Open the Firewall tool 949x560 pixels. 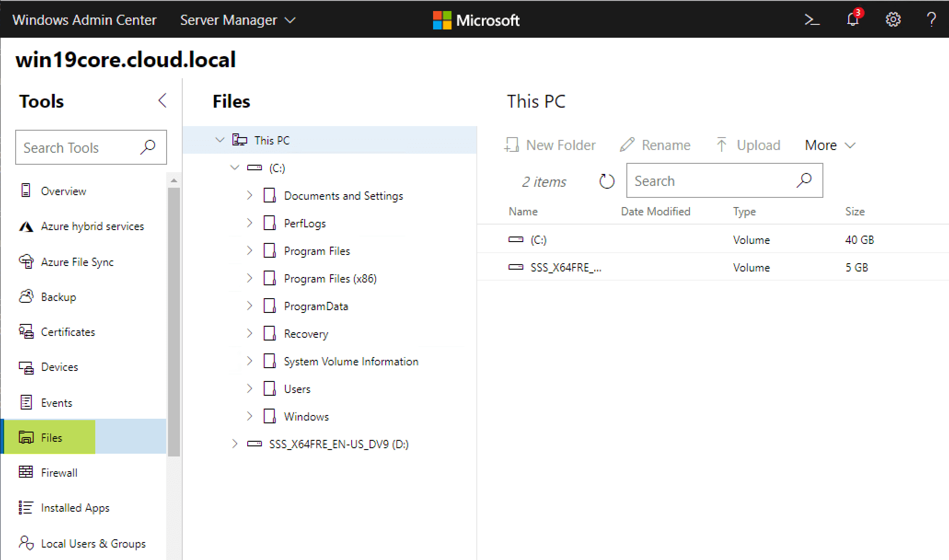(59, 472)
